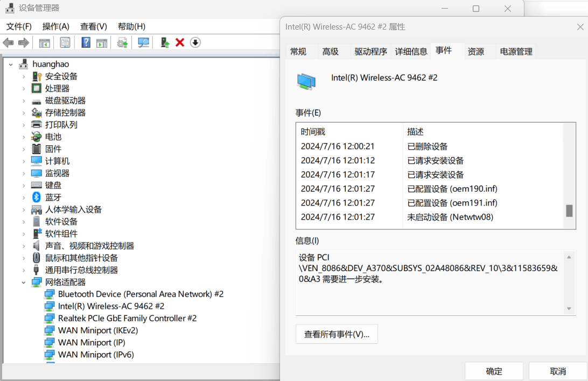Open the 文件(F) menu

coord(19,26)
